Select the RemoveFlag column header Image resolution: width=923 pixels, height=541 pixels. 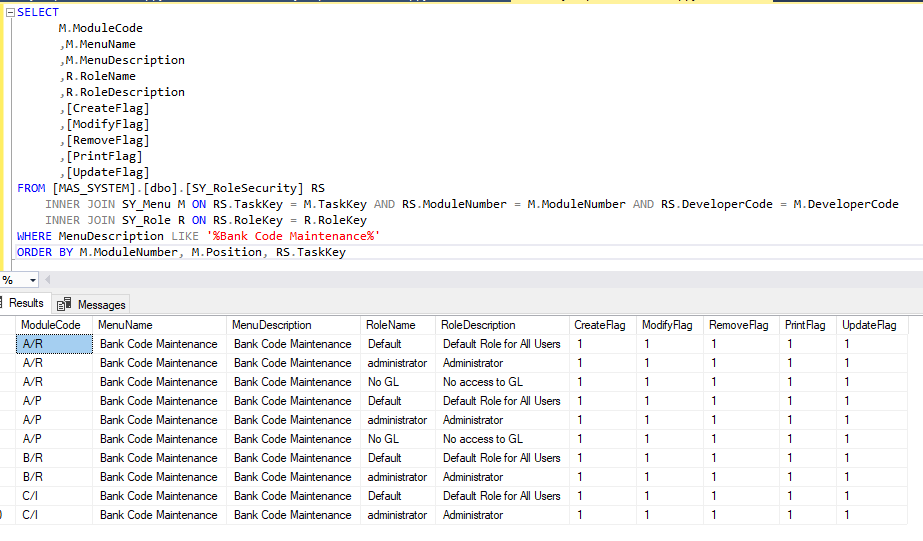741,325
